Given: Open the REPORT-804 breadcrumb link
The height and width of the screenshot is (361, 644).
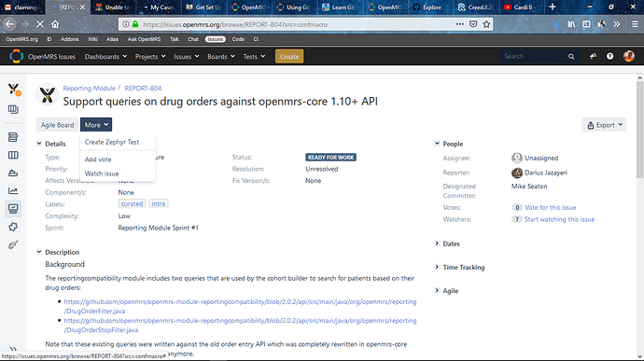Looking at the screenshot, I should (x=143, y=88).
